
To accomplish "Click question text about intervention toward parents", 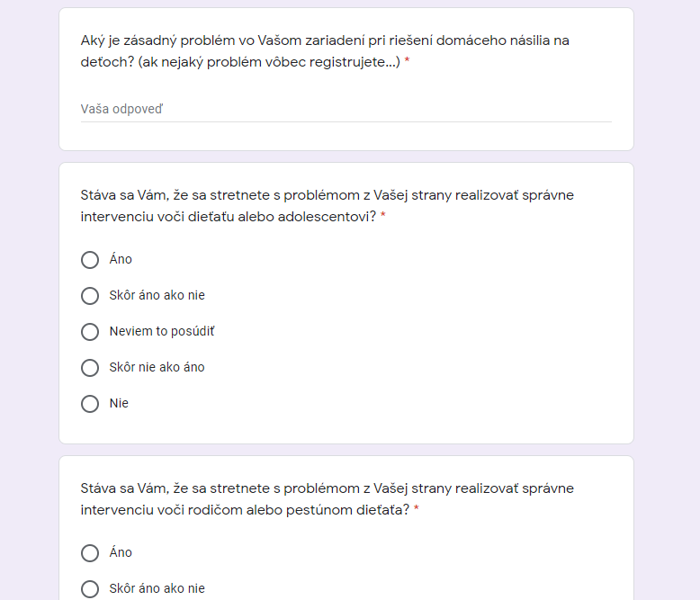I will tap(327, 499).
